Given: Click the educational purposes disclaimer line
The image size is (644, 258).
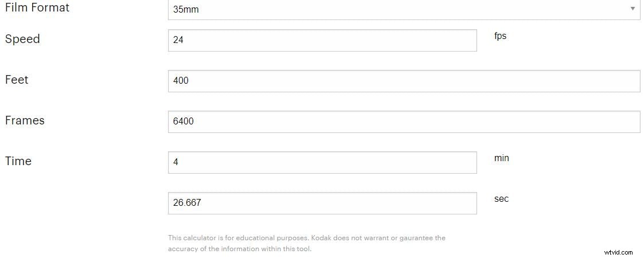Looking at the screenshot, I should click(x=306, y=237).
